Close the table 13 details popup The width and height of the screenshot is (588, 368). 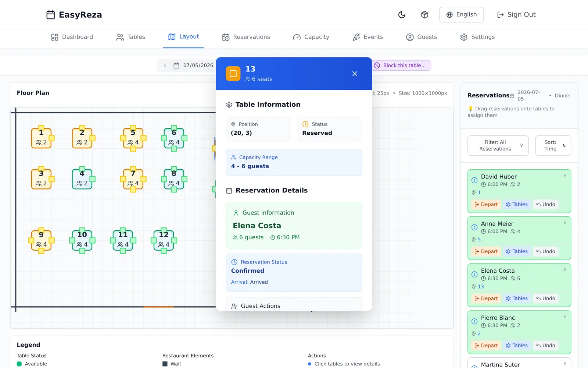(355, 74)
